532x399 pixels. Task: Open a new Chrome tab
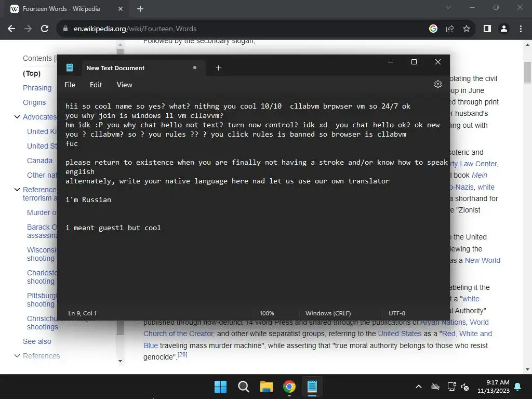(140, 9)
